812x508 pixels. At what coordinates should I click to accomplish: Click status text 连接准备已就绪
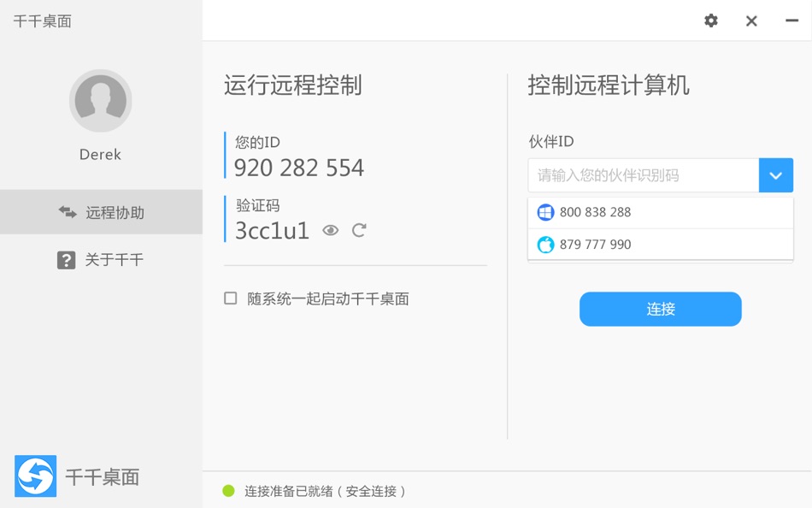coord(288,491)
